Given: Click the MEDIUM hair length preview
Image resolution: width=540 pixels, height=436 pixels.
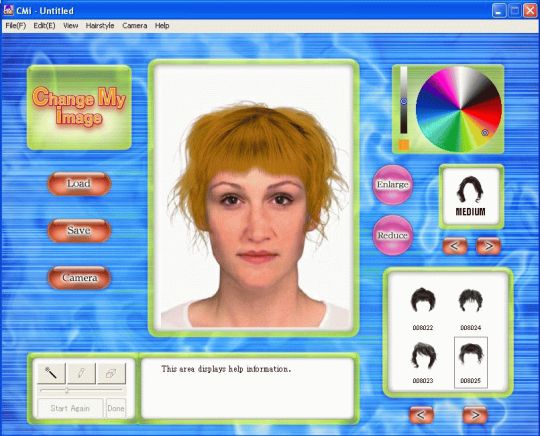Looking at the screenshot, I should pos(471,196).
